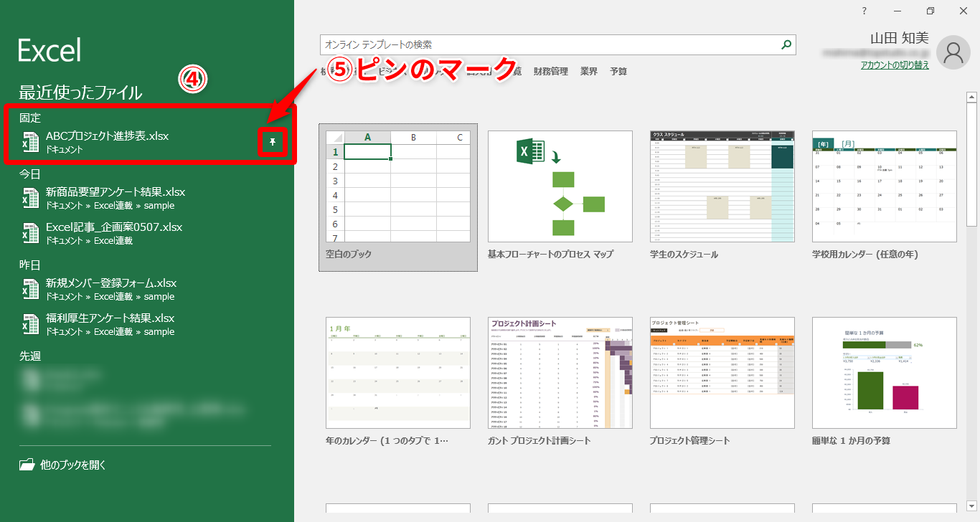Screen dimensions: 980x522
Task: Click the folder icon for 他のブックを開く
Action: [27, 465]
